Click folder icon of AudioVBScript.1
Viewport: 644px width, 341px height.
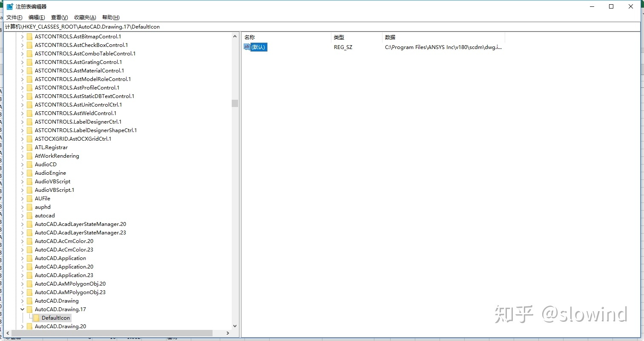coord(29,190)
